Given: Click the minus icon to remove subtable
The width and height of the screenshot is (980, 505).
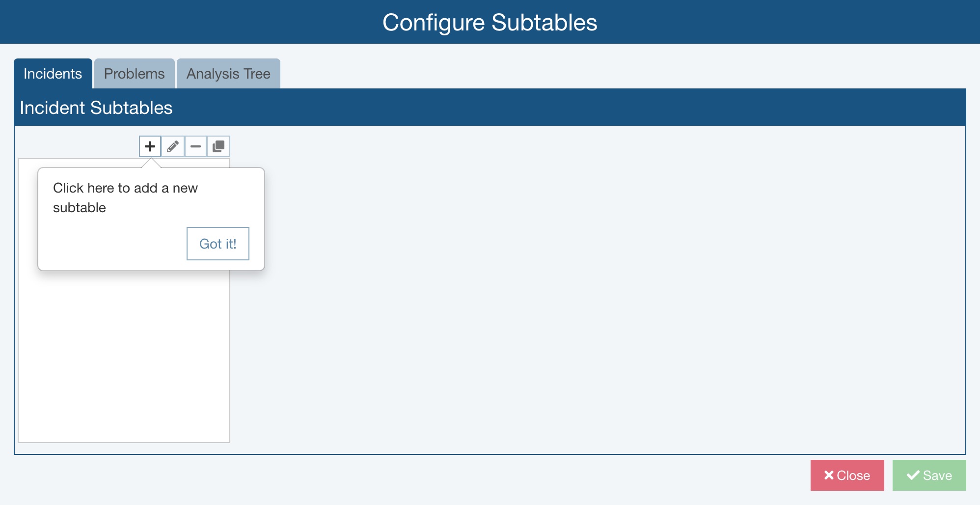Looking at the screenshot, I should pyautogui.click(x=195, y=146).
